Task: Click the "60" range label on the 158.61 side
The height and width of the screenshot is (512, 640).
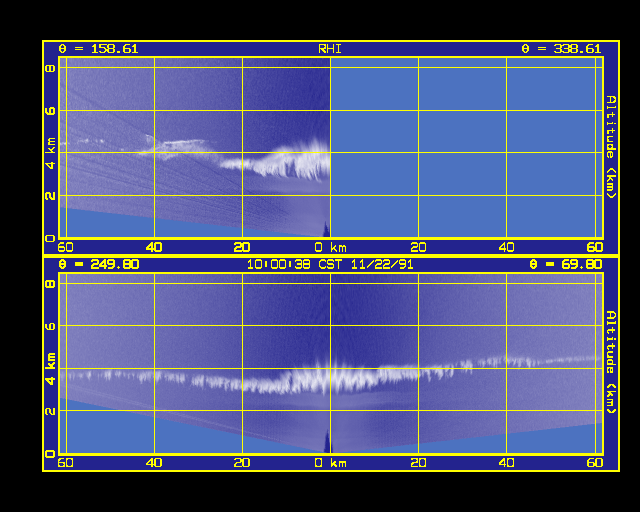Action: coord(65,247)
